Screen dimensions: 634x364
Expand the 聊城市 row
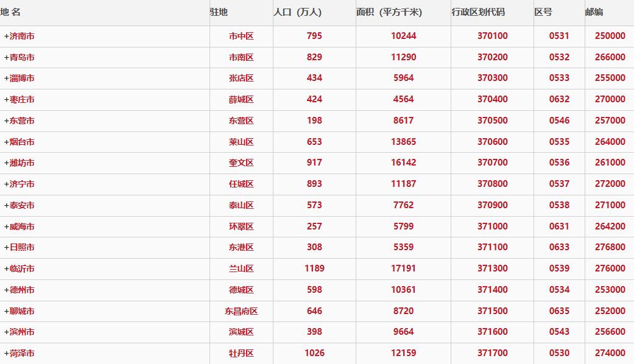pos(19,312)
